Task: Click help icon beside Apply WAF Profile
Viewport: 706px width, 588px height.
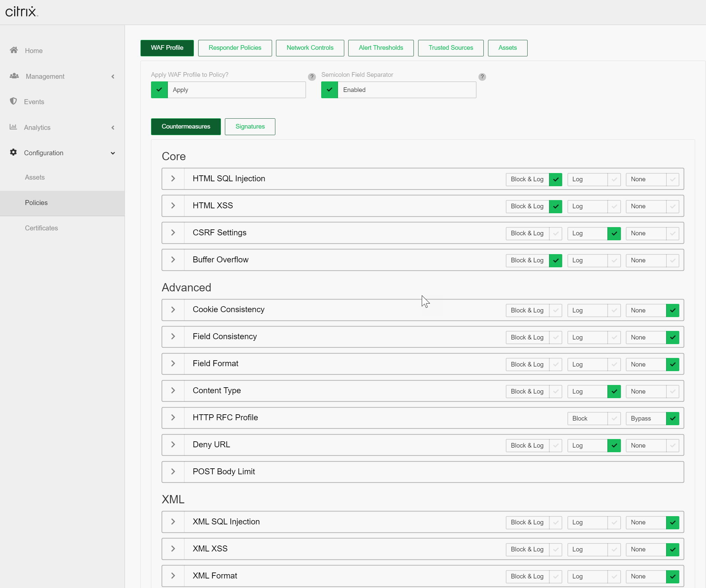Action: [x=312, y=76]
